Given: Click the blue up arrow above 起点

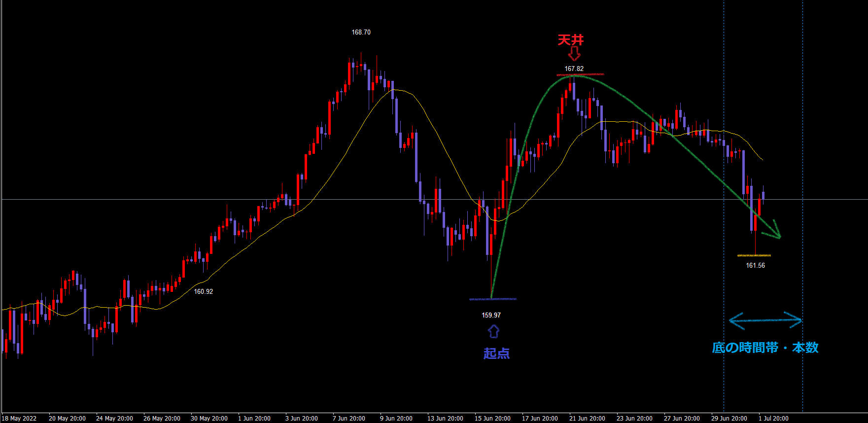Looking at the screenshot, I should pyautogui.click(x=493, y=331).
